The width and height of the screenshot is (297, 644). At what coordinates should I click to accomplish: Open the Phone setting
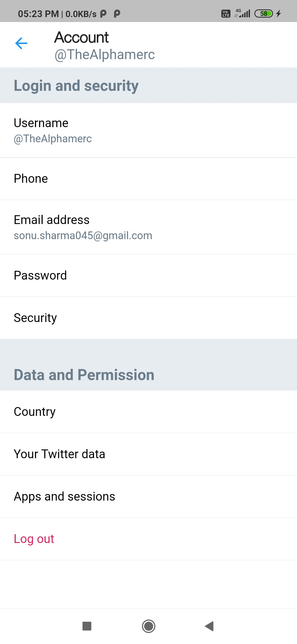pos(148,179)
